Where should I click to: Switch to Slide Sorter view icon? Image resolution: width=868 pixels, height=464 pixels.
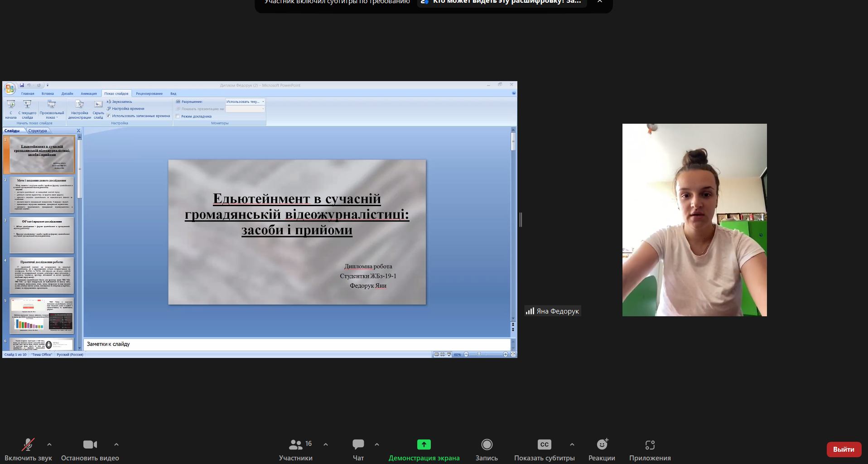pos(443,354)
